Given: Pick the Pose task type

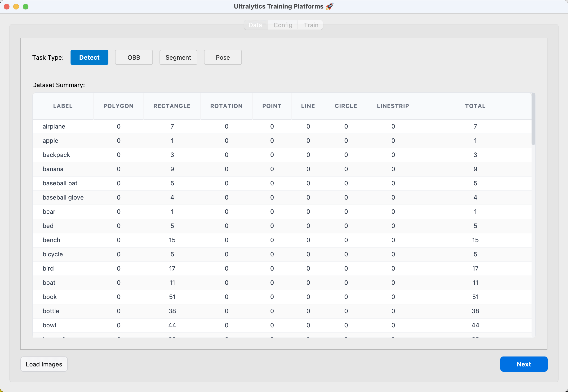Looking at the screenshot, I should coord(223,57).
